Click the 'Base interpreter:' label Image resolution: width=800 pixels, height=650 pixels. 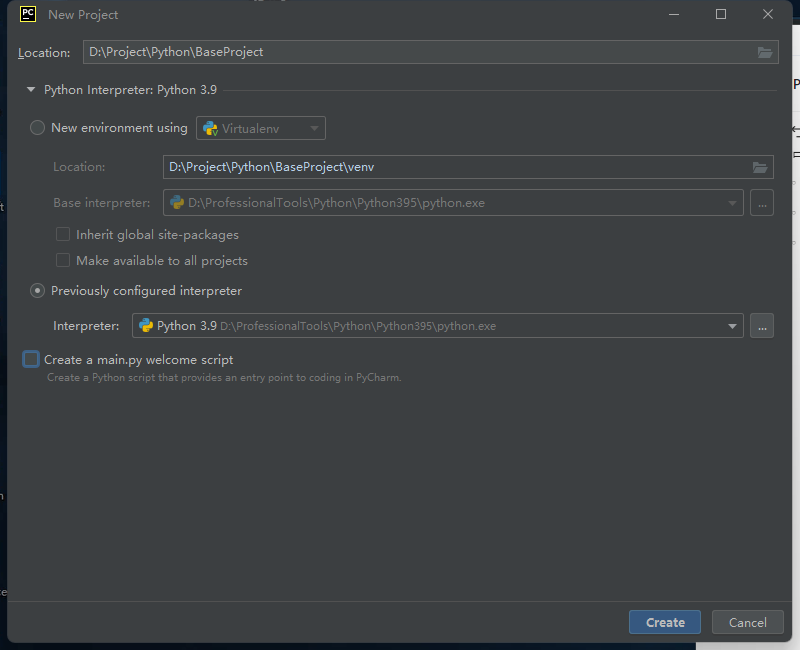click(x=102, y=203)
